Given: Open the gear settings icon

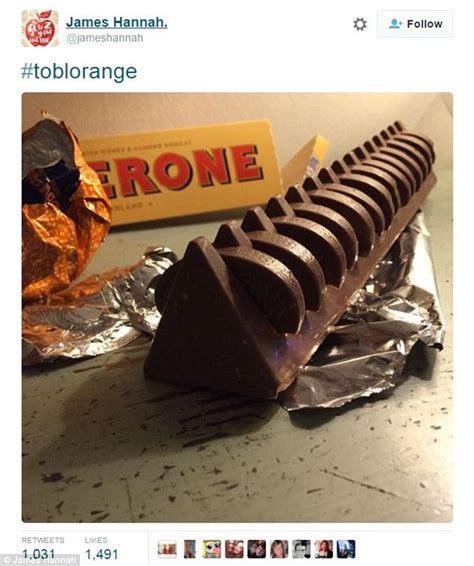Looking at the screenshot, I should point(360,24).
